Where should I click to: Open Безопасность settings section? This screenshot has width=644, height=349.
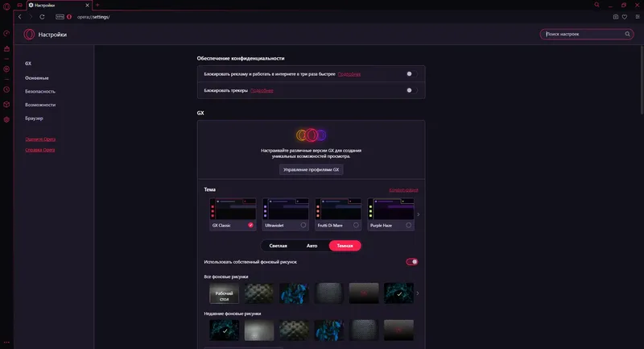[39, 91]
